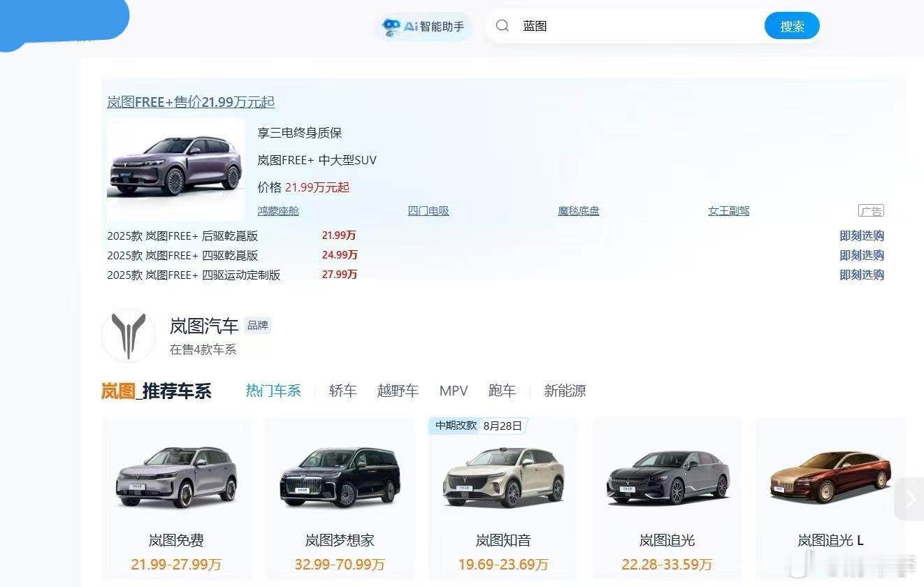Switch to the 越野车 tab
Screen dimensions: 924x587
(x=398, y=391)
